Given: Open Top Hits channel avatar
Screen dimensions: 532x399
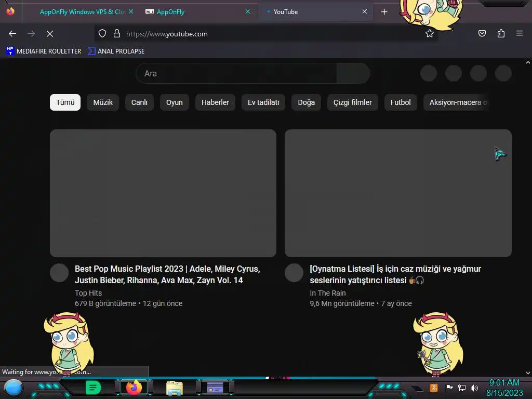Looking at the screenshot, I should tap(59, 273).
